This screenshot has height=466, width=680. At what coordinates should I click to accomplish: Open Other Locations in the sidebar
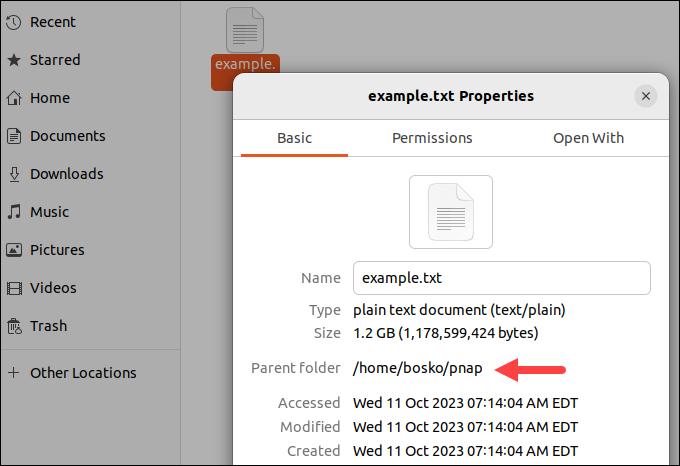click(83, 373)
